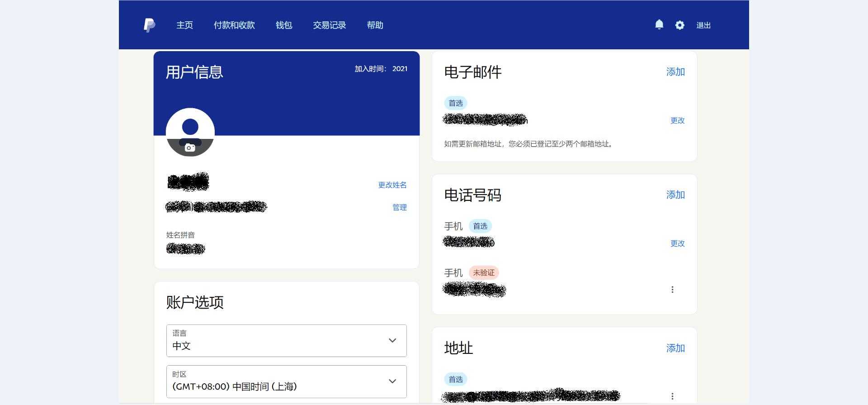Click 退出 to log out
The height and width of the screenshot is (405, 868).
[703, 25]
